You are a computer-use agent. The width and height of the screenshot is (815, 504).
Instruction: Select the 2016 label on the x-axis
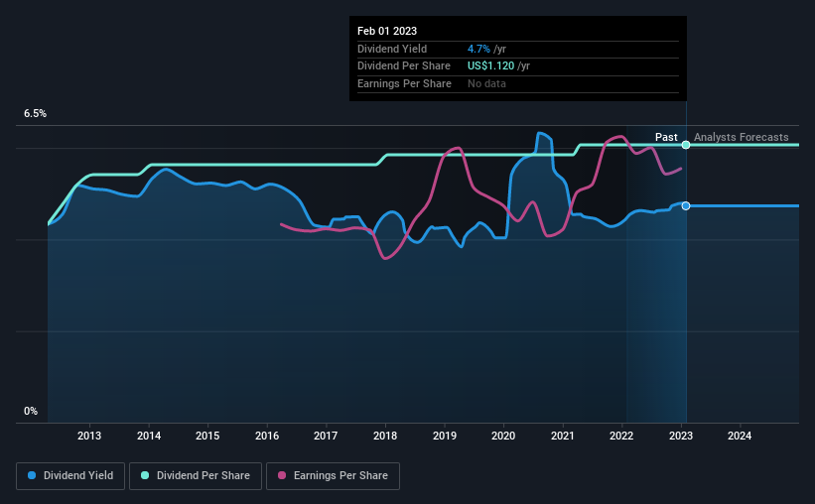(267, 436)
